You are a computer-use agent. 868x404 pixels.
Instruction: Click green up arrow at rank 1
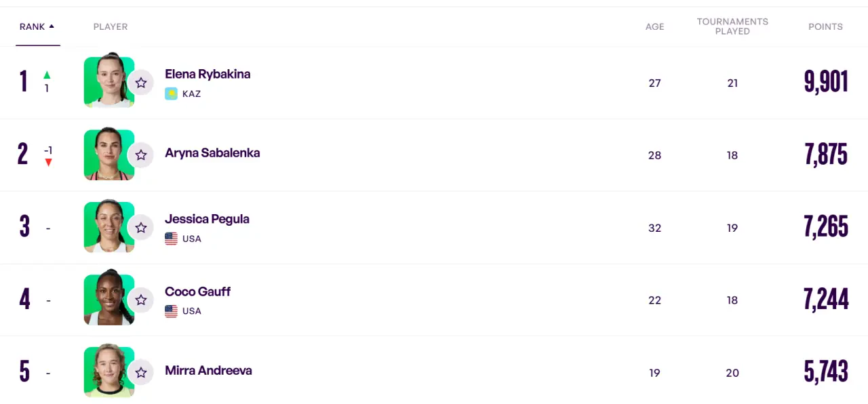(x=47, y=75)
